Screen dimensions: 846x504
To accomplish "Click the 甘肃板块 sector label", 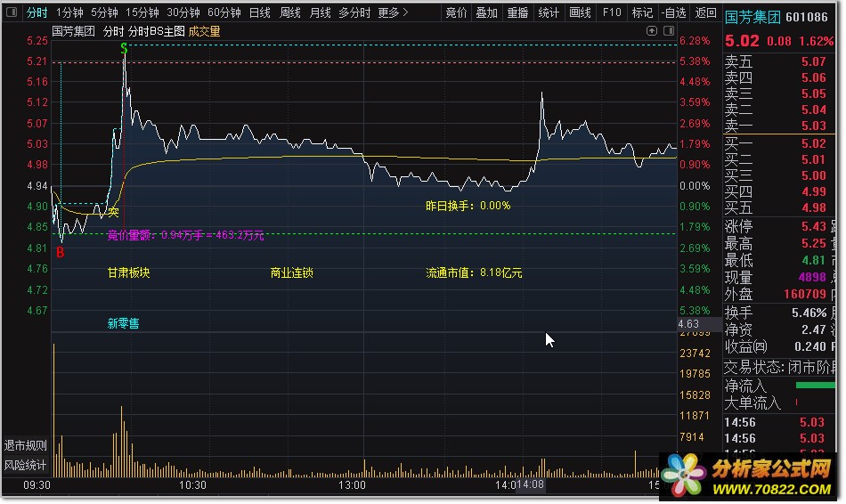I will 128,273.
